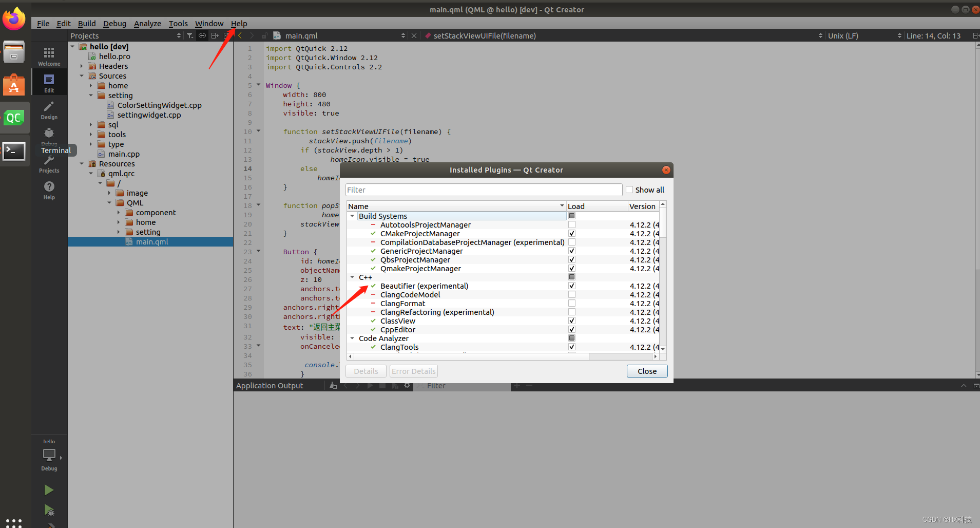This screenshot has height=528, width=980.
Task: Click the Start Debugging run button
Action: (49, 510)
